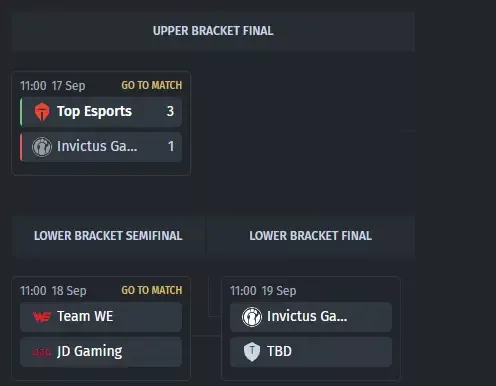Select Invictus Ga... in upper bracket final
This screenshot has width=496, height=386.
[97, 146]
